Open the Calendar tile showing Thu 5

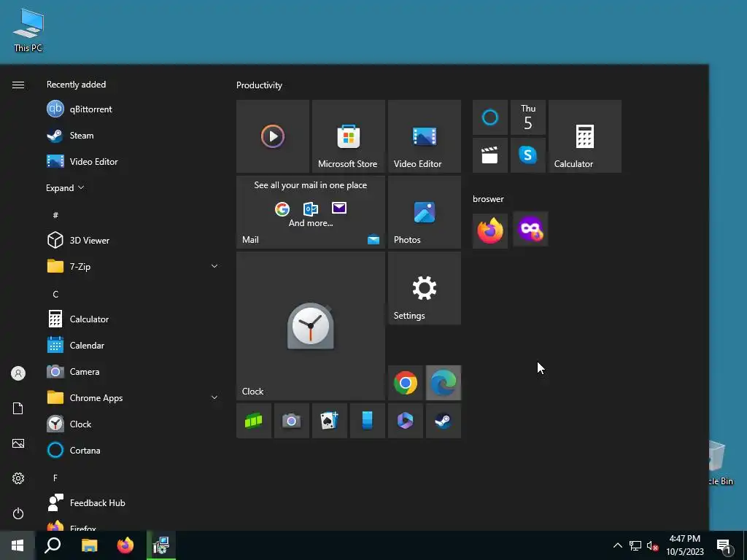point(528,117)
